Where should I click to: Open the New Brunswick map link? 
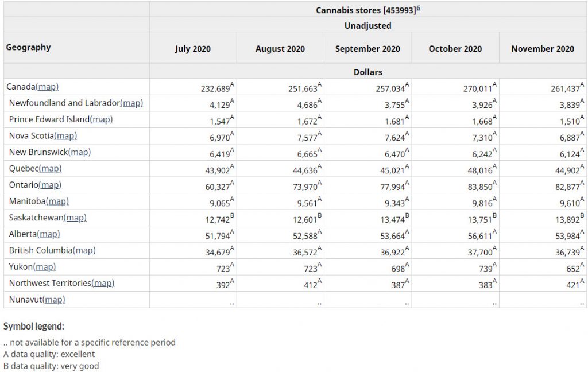point(79,152)
